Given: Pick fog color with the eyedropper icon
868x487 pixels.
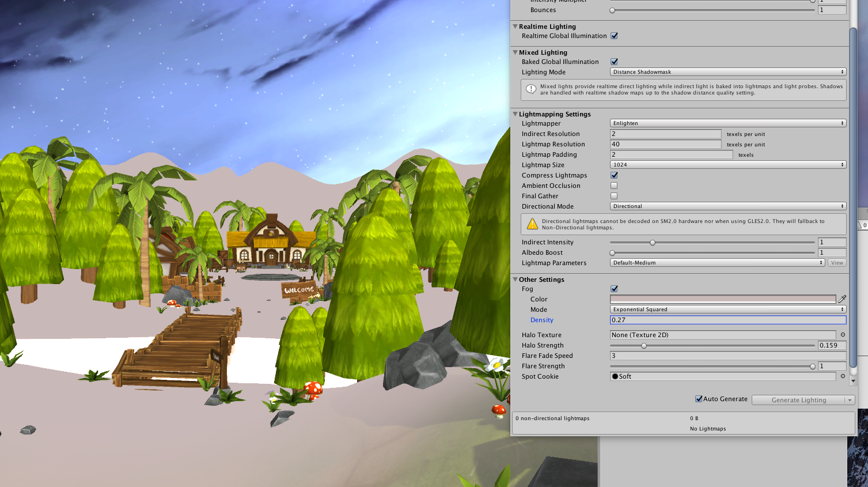Looking at the screenshot, I should click(842, 299).
